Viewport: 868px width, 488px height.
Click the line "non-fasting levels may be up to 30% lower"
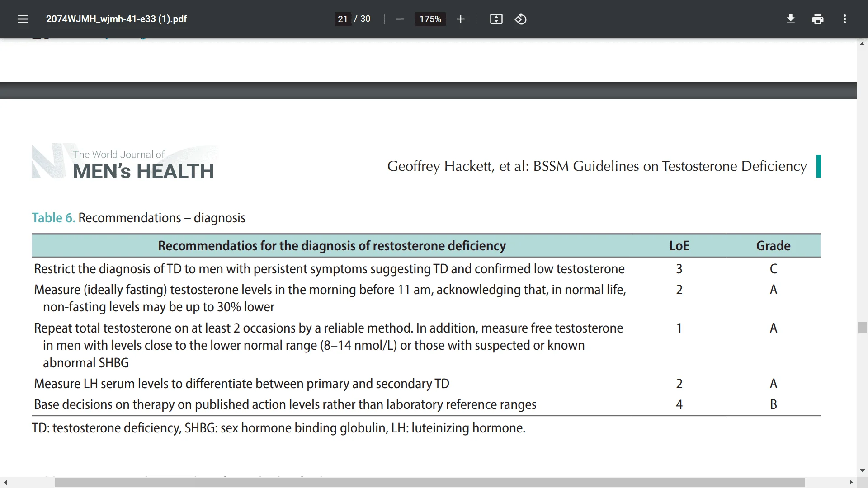[x=159, y=307]
